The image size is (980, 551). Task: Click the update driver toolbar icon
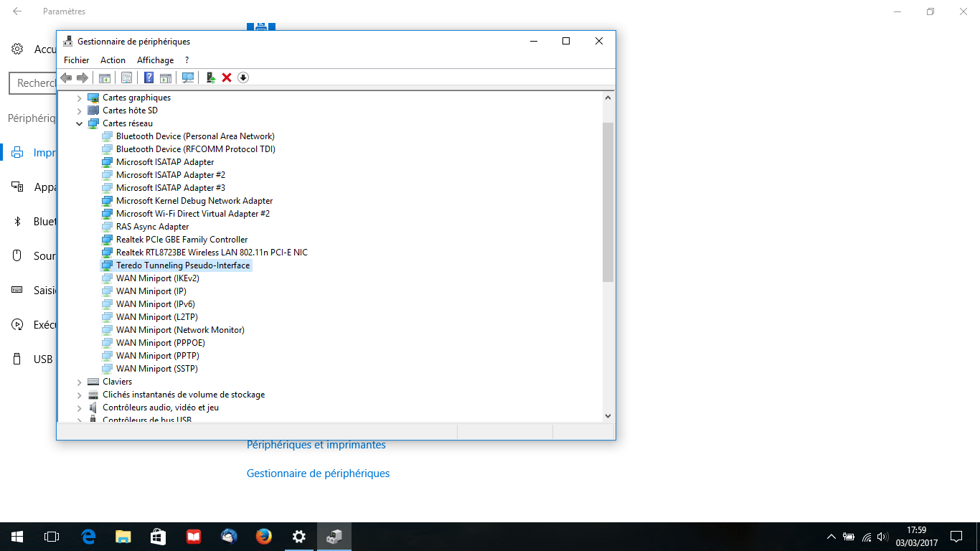click(211, 77)
